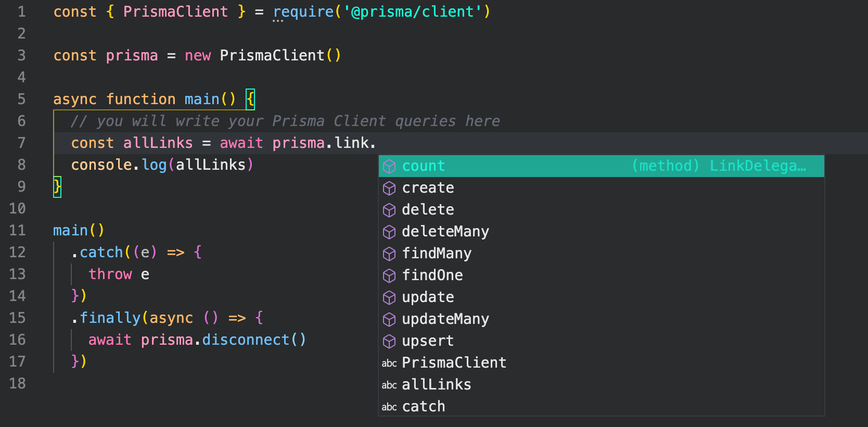The image size is (868, 427).
Task: Click the abc icon beside PrismaClient suggestion
Action: pyautogui.click(x=389, y=363)
